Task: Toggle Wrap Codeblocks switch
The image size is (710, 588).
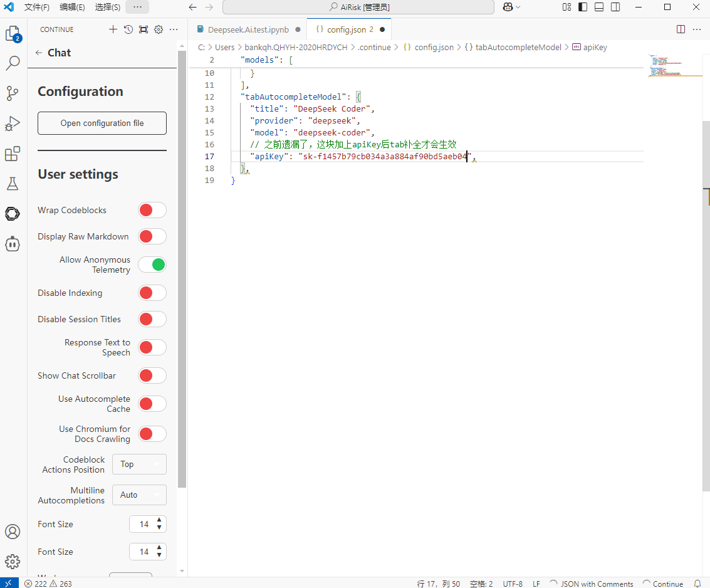Action: [152, 210]
